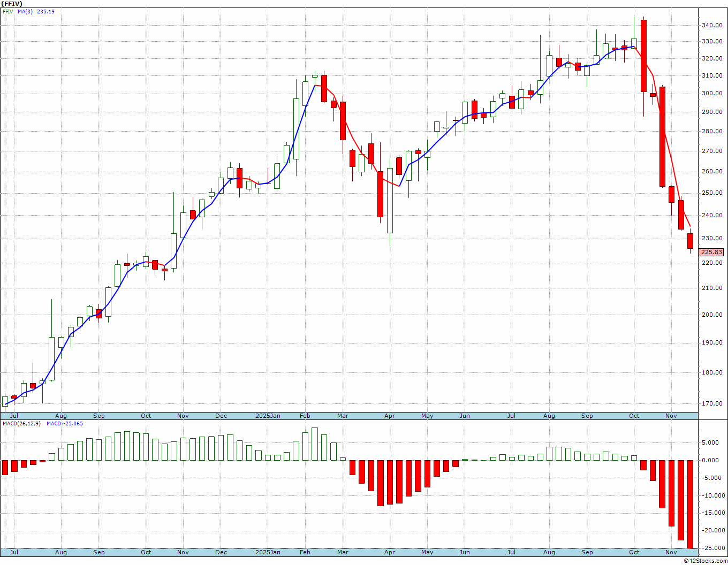Click Apr on the price chart time axis

(390, 416)
